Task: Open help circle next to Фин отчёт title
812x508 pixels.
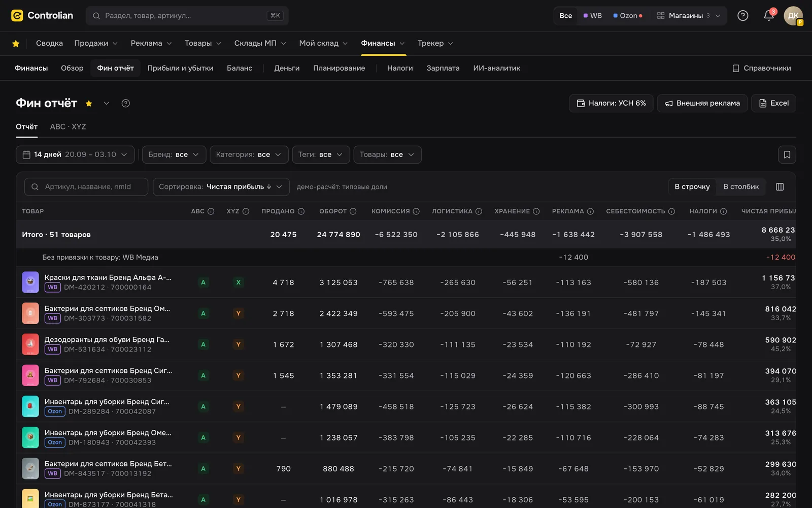Action: click(126, 104)
